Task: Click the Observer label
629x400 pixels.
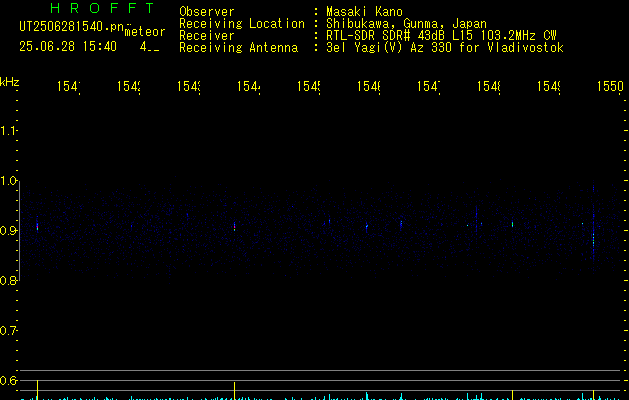Action: [x=207, y=11]
